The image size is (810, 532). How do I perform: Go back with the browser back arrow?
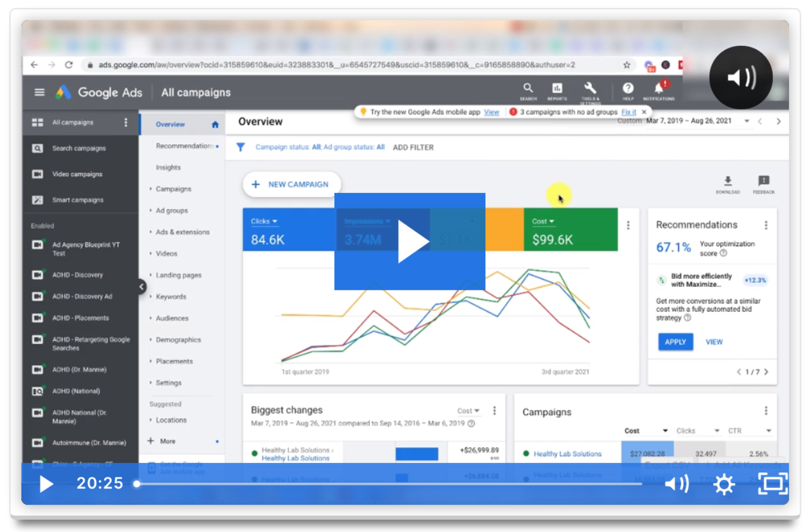point(34,65)
